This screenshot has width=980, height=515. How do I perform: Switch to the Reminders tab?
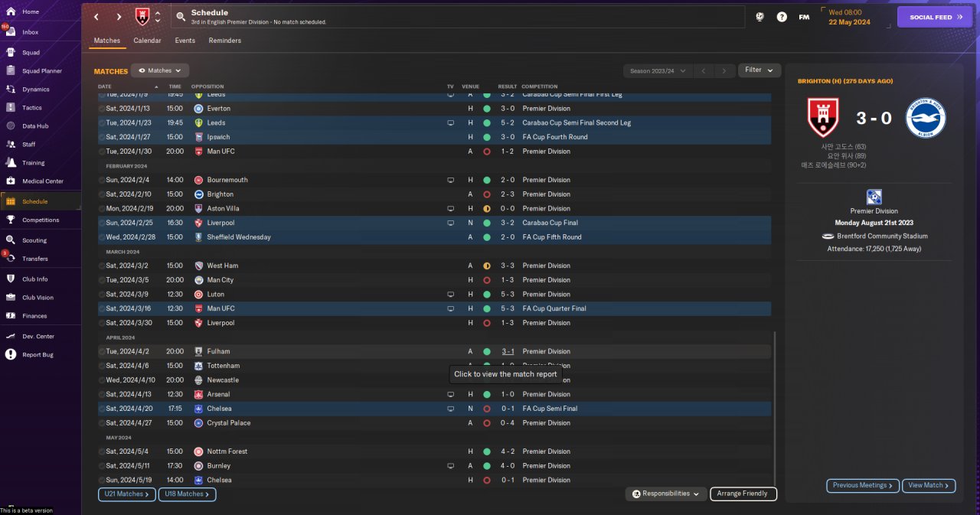click(224, 41)
